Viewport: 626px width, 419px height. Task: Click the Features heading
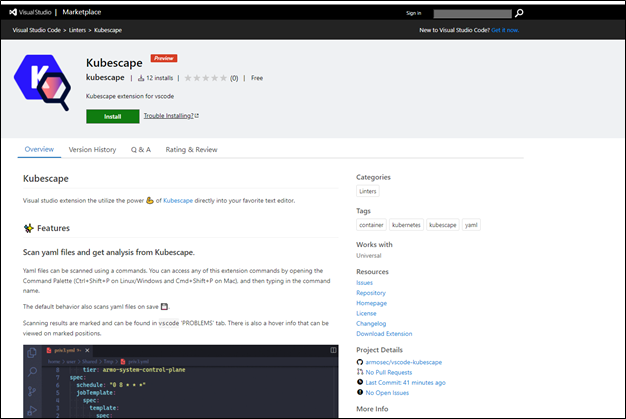(x=53, y=228)
